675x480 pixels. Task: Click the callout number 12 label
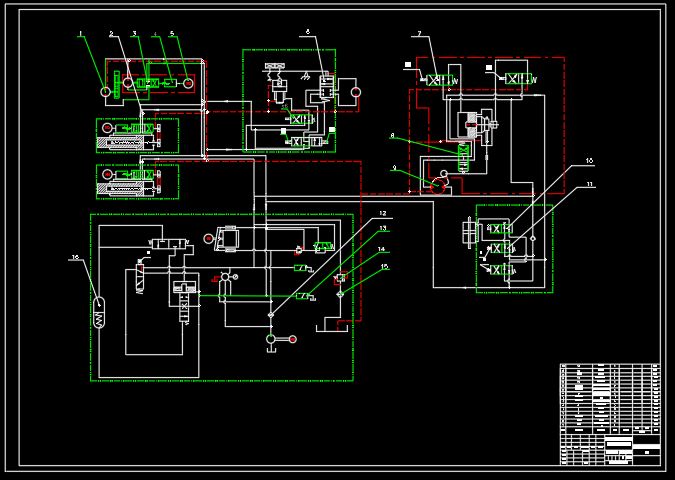click(x=382, y=214)
